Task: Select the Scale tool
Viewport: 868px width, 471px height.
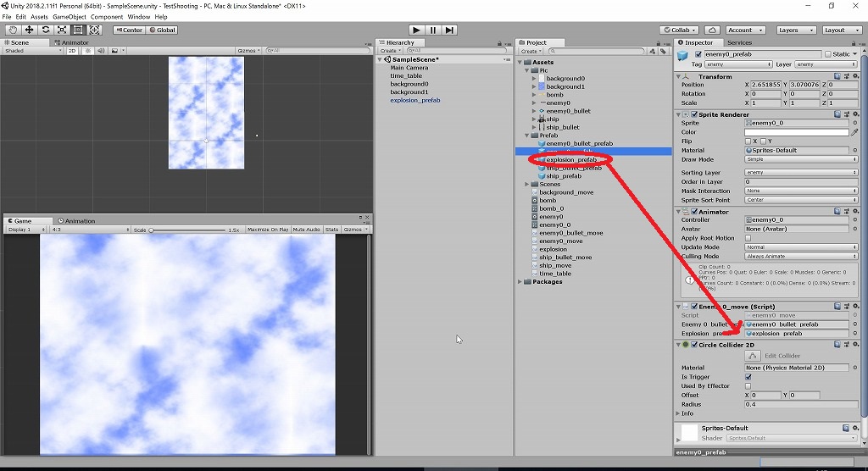Action: (x=61, y=30)
